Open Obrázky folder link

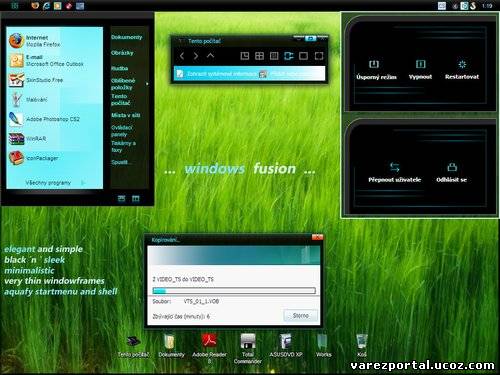[122, 53]
